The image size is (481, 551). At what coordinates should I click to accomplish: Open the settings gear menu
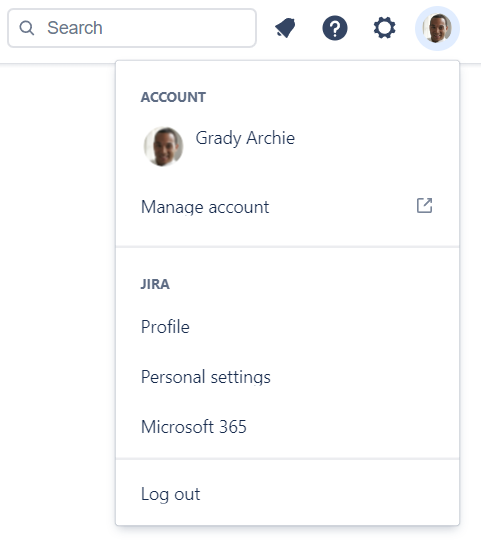click(385, 28)
